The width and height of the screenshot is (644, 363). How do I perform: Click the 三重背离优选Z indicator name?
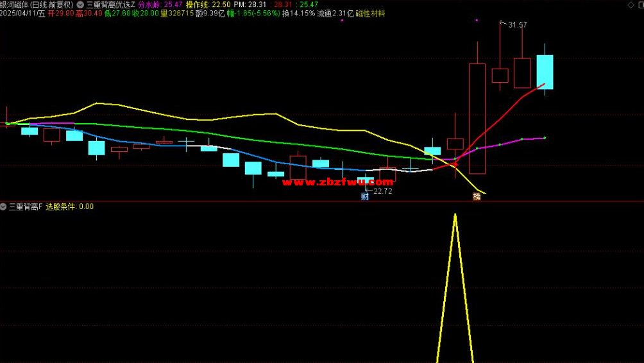click(x=110, y=5)
